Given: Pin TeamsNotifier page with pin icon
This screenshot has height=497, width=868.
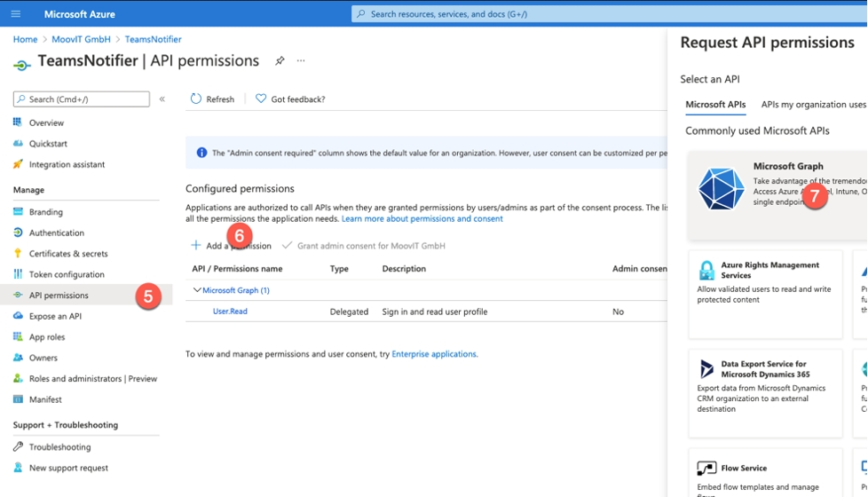Looking at the screenshot, I should click(280, 61).
